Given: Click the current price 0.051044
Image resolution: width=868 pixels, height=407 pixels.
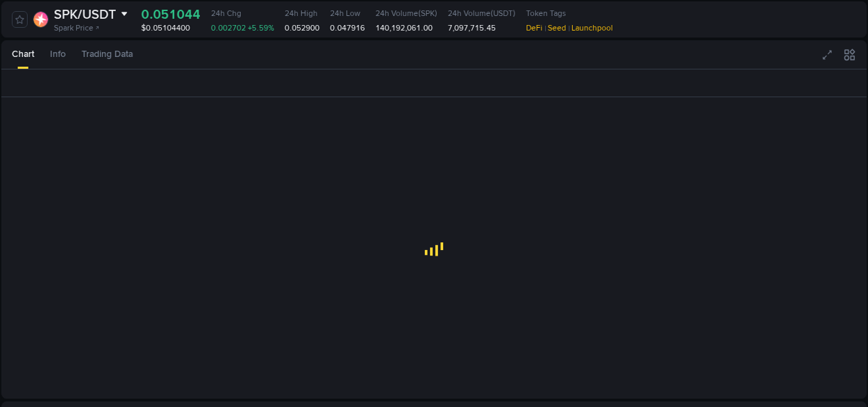Looking at the screenshot, I should click(x=171, y=14).
